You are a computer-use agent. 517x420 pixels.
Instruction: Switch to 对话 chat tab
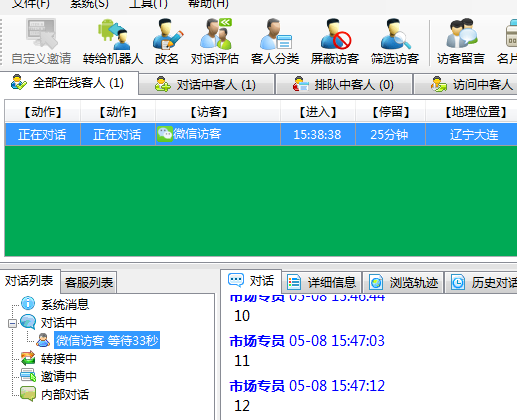pyautogui.click(x=251, y=281)
